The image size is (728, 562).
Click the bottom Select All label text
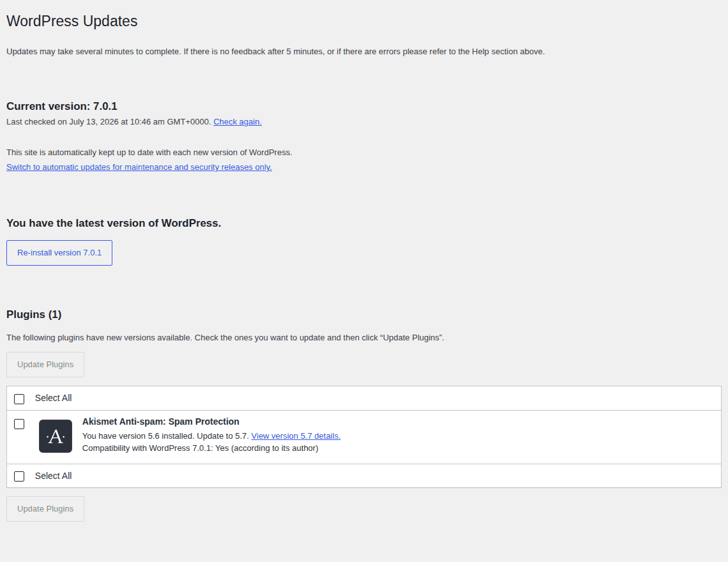[x=54, y=476]
